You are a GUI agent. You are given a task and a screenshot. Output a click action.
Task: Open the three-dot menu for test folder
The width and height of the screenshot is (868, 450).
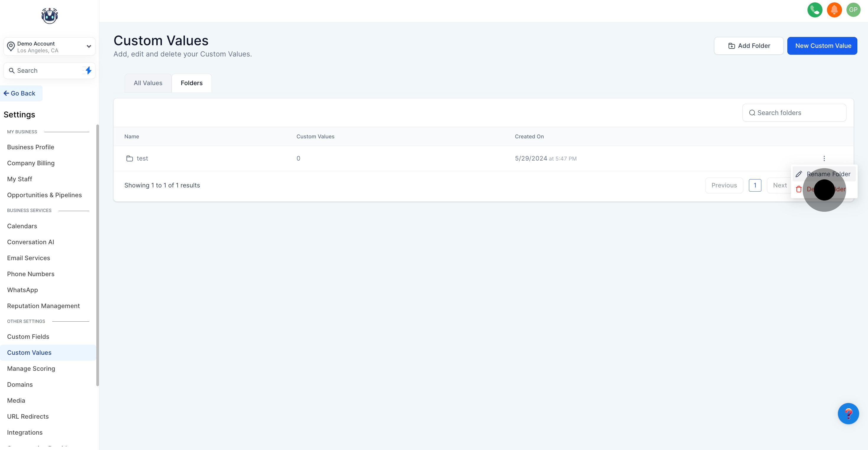point(824,158)
